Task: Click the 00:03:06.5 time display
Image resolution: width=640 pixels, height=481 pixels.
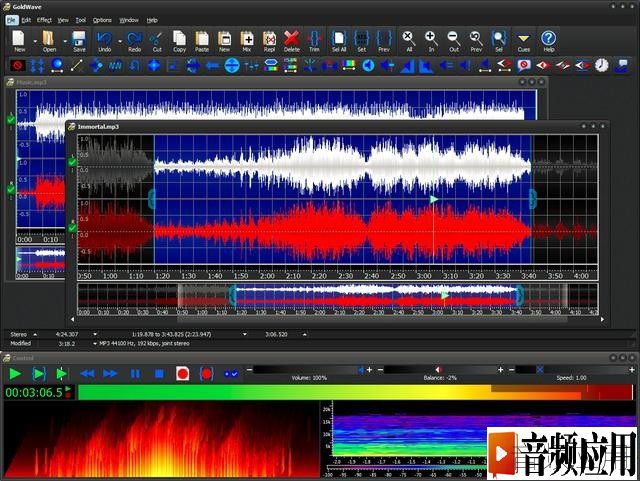Action: pyautogui.click(x=34, y=392)
